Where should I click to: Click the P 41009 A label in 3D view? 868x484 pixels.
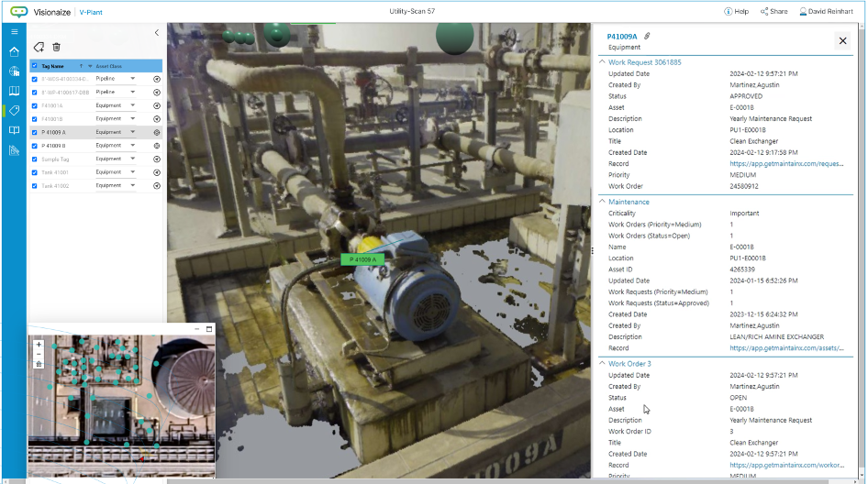364,259
